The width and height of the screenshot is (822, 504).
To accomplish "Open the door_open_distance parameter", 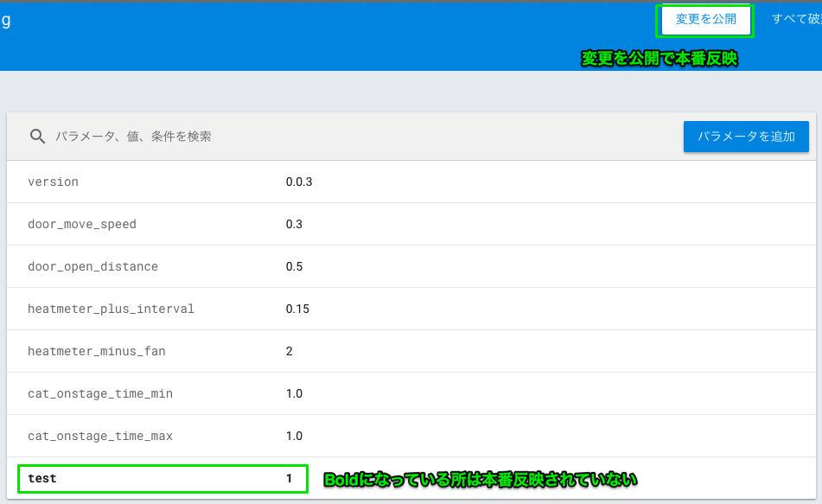I will point(92,266).
